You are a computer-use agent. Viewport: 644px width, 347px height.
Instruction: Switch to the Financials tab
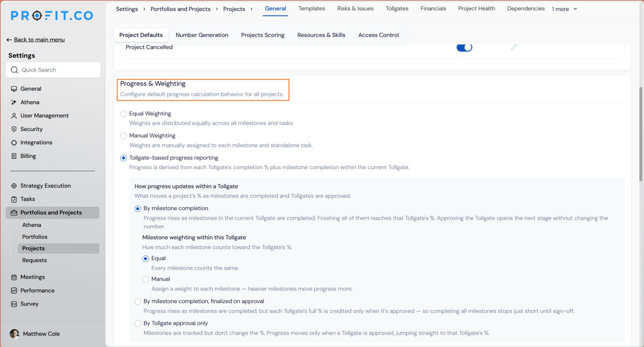coord(433,9)
